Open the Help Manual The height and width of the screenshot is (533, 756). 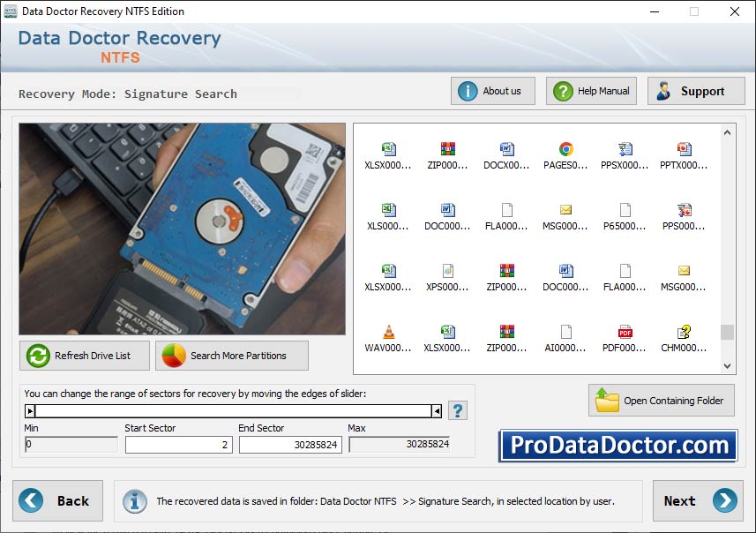(590, 90)
